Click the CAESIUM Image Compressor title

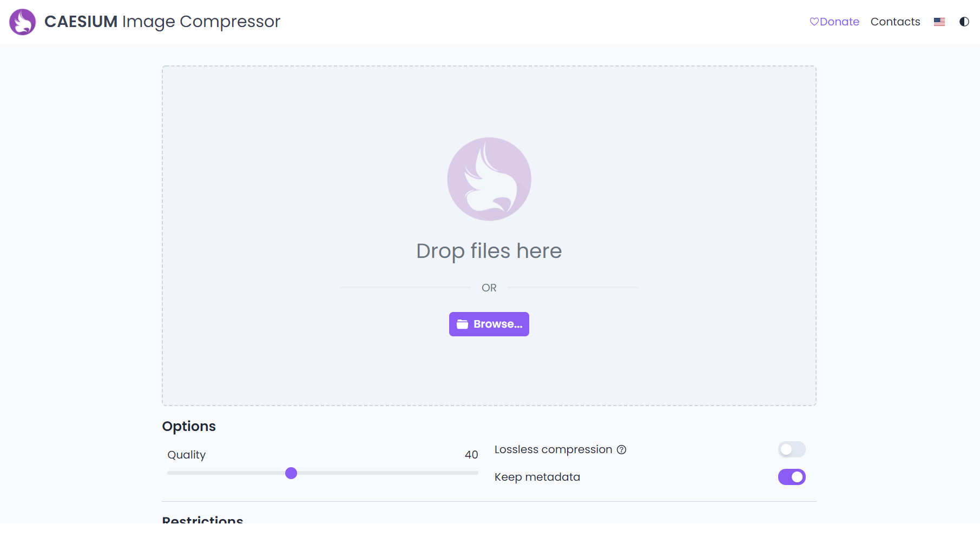click(x=161, y=22)
